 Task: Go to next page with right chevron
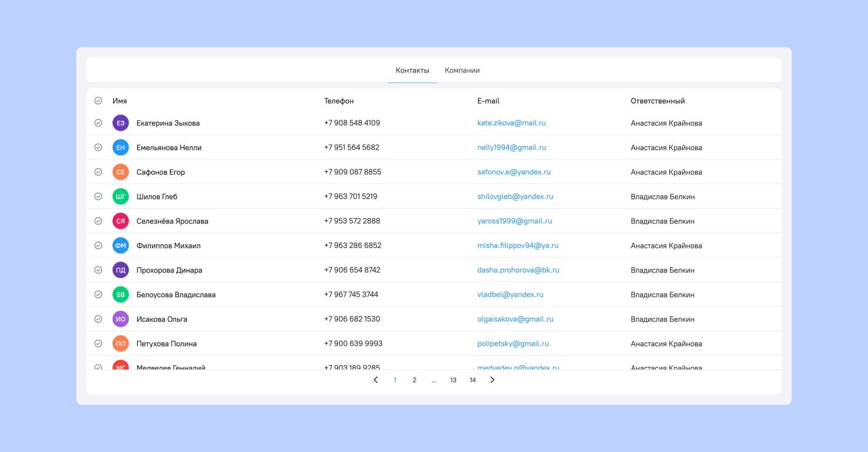coord(492,380)
